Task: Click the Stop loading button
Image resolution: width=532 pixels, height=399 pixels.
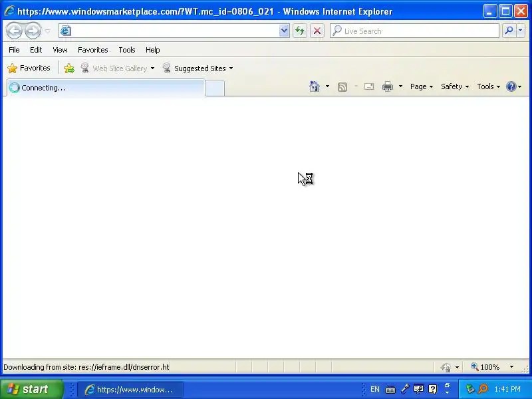Action: (317, 31)
